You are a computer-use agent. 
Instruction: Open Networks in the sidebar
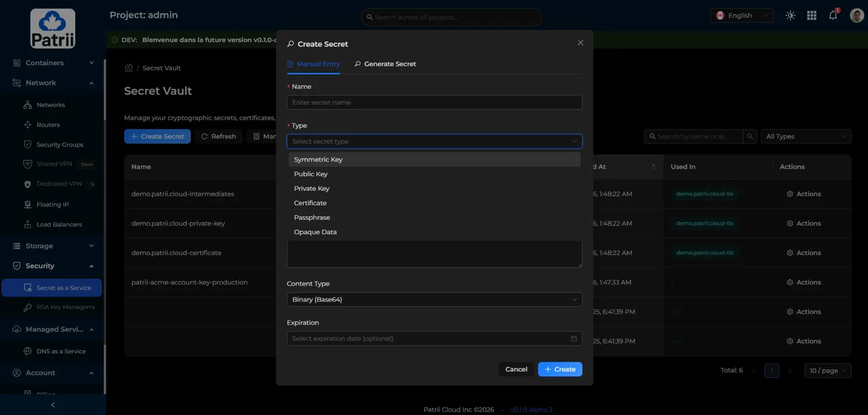51,105
